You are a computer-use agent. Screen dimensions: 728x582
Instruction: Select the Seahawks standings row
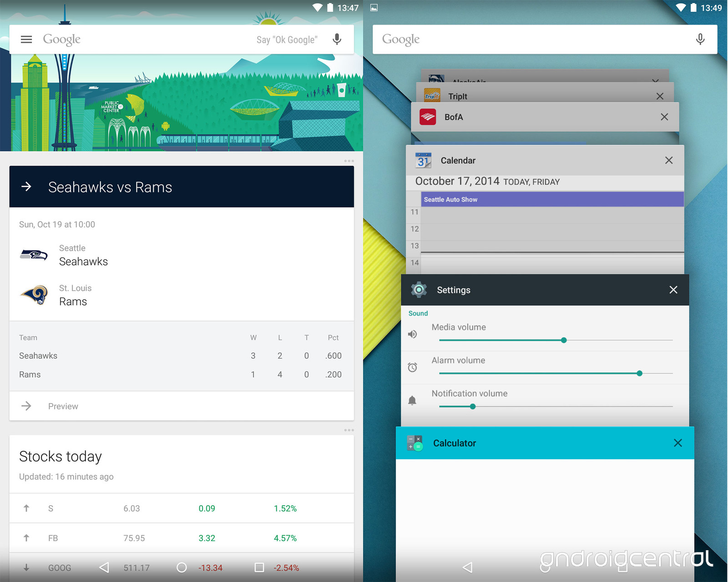(x=182, y=356)
